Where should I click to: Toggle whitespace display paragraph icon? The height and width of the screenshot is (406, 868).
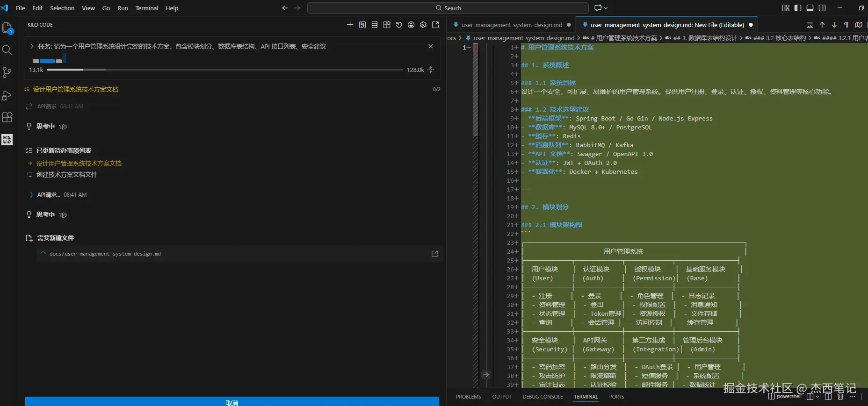point(846,25)
